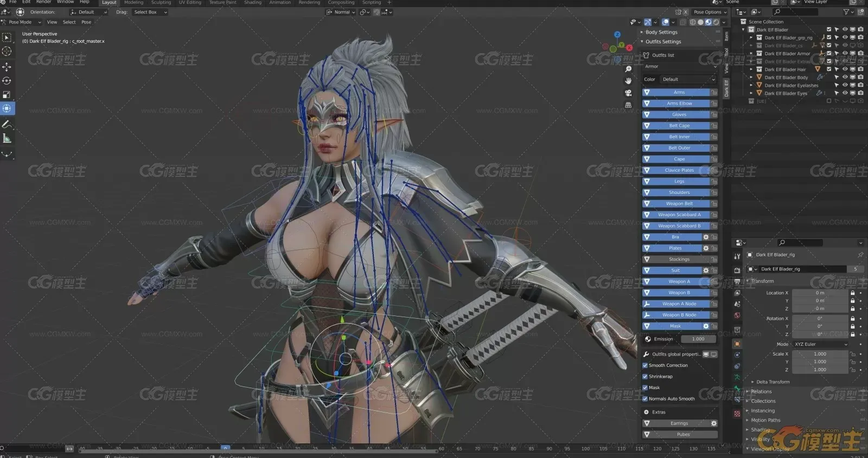Hide Dark Elf Blader Armor via eye icon
Image resolution: width=868 pixels, height=458 pixels.
tap(845, 54)
